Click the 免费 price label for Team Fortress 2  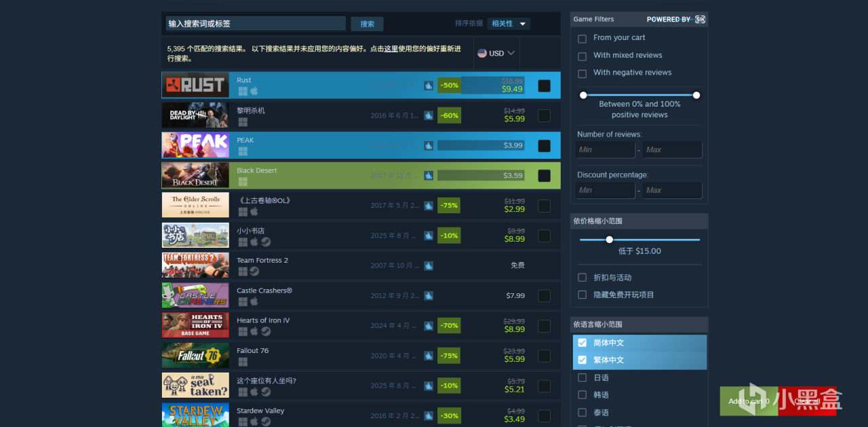tap(517, 265)
